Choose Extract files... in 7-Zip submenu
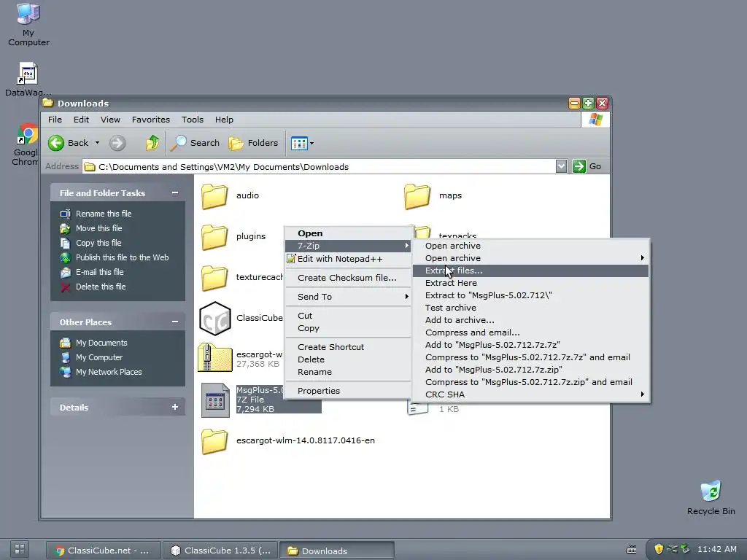This screenshot has height=560, width=747. [x=531, y=271]
